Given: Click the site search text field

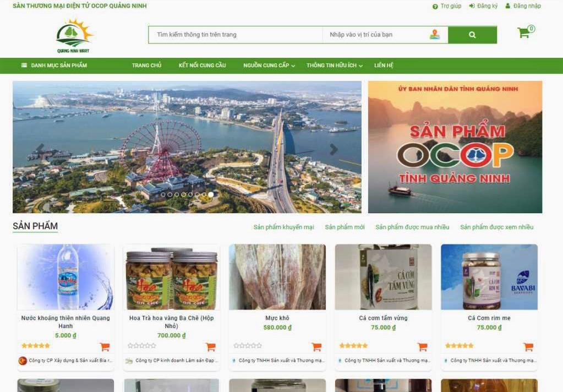Looking at the screenshot, I should click(235, 35).
